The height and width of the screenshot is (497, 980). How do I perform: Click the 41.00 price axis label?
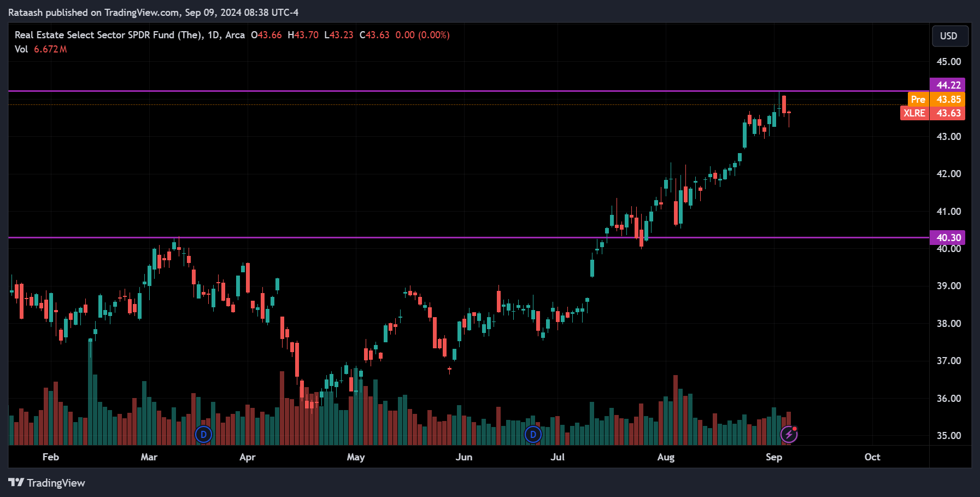949,212
